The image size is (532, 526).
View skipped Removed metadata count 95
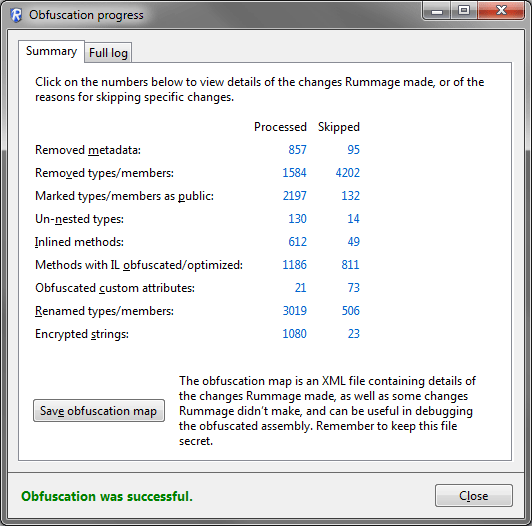pos(353,150)
